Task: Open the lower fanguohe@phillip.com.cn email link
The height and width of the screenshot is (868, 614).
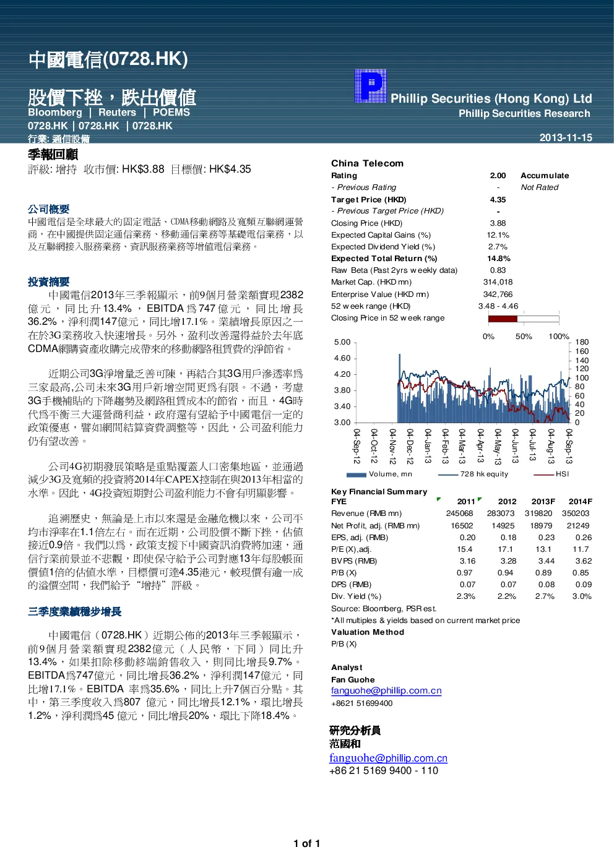Action: point(388,758)
